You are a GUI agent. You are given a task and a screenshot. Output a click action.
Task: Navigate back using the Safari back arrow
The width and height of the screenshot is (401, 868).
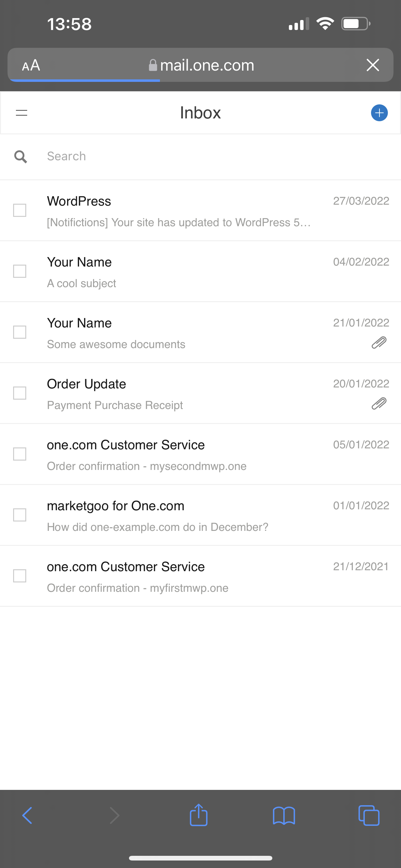(x=27, y=815)
